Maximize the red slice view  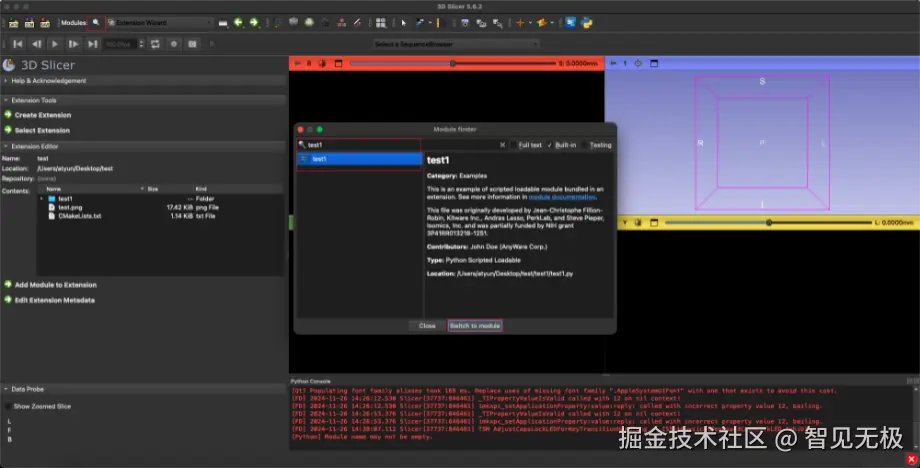pyautogui.click(x=339, y=63)
